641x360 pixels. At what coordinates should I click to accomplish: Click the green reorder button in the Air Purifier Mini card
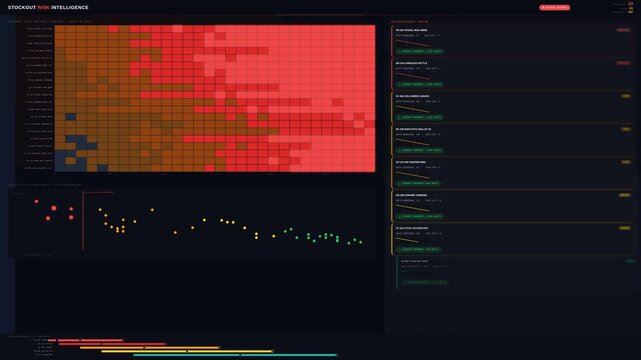click(419, 183)
